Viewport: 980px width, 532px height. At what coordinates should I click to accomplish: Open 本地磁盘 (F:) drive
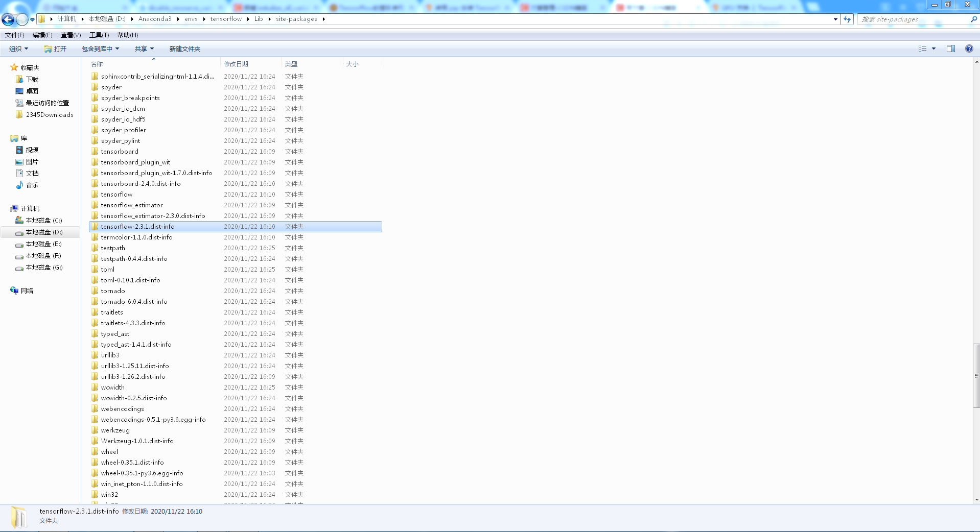pyautogui.click(x=39, y=255)
